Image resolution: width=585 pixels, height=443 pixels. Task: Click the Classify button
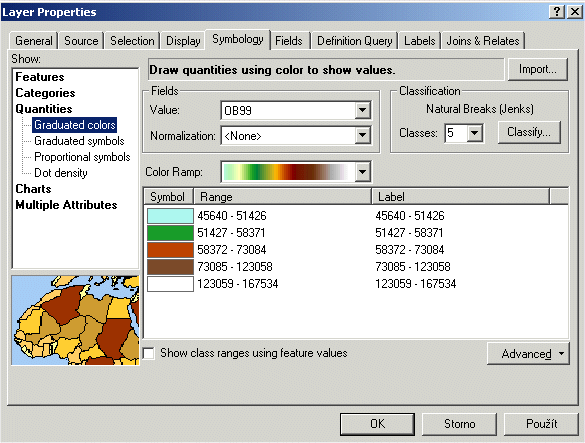pyautogui.click(x=529, y=132)
